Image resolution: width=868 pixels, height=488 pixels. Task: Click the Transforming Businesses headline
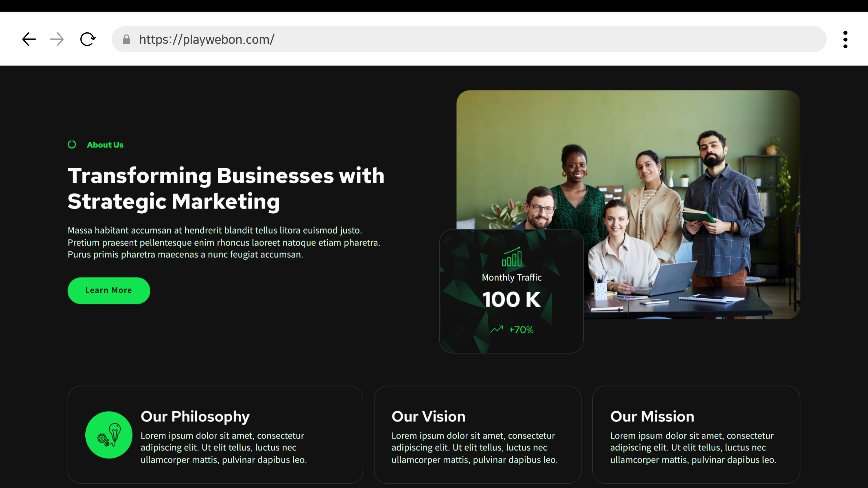tap(226, 188)
